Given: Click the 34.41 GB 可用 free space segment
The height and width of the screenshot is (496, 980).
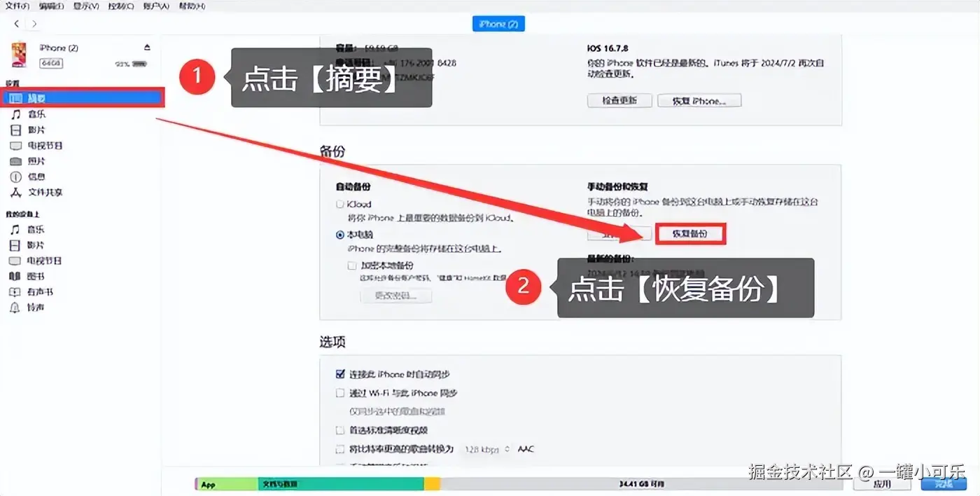Looking at the screenshot, I should 642,484.
